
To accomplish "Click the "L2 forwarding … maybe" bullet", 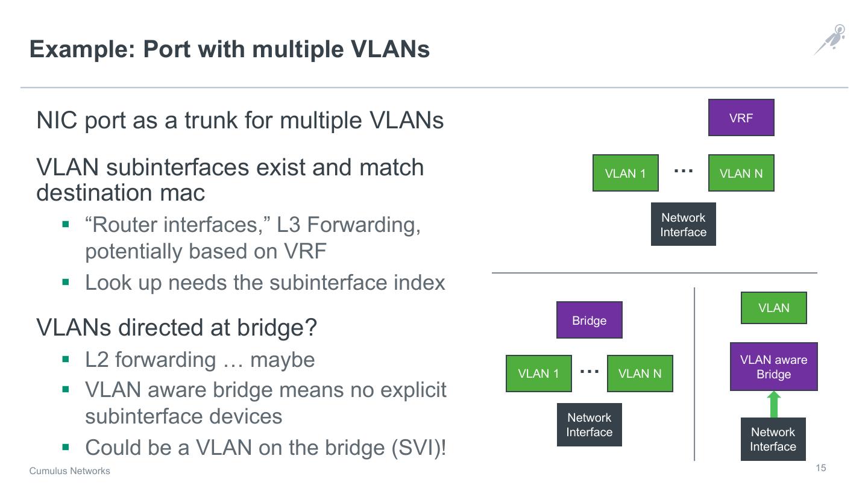I will point(200,360).
